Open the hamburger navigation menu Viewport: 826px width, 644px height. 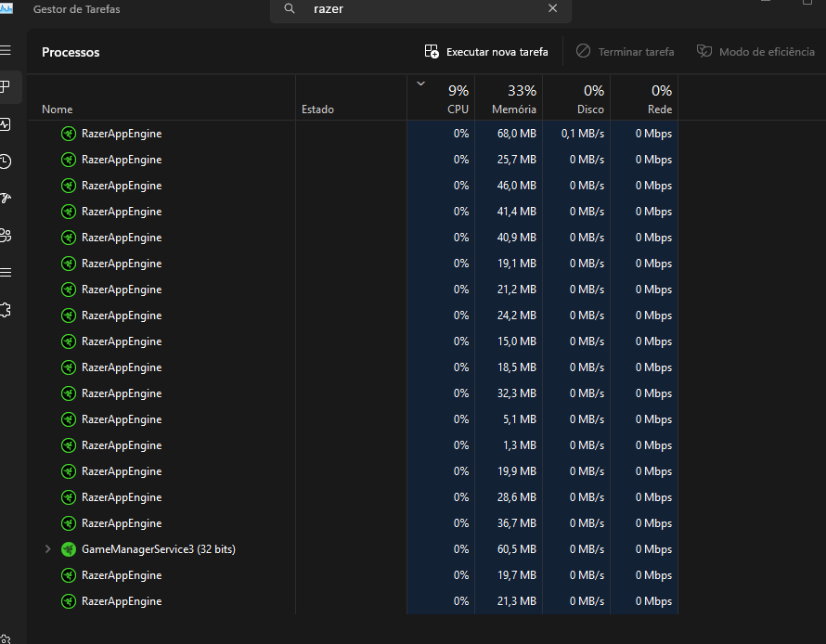point(6,50)
